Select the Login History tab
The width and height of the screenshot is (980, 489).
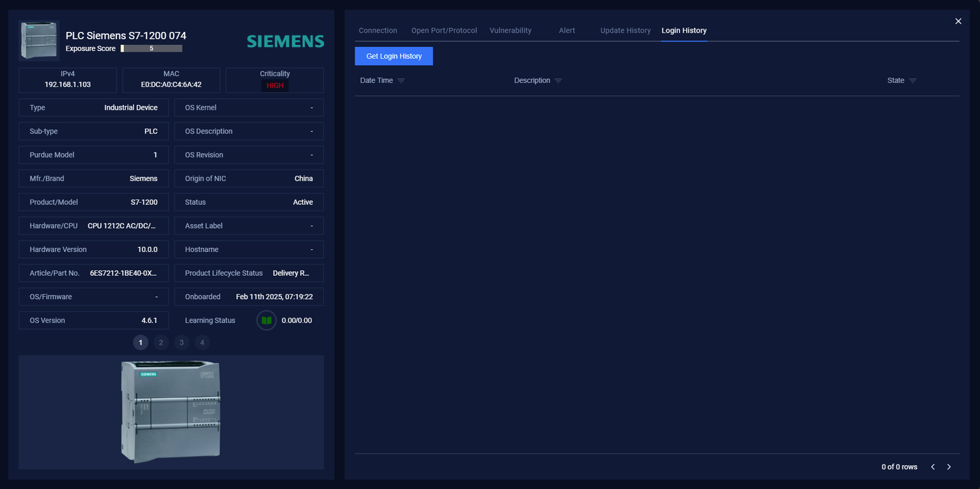684,31
